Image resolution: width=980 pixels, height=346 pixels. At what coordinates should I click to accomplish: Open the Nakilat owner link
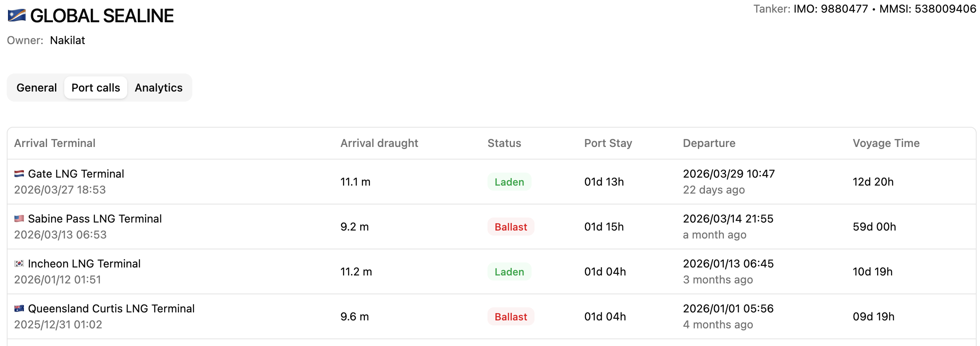point(67,40)
